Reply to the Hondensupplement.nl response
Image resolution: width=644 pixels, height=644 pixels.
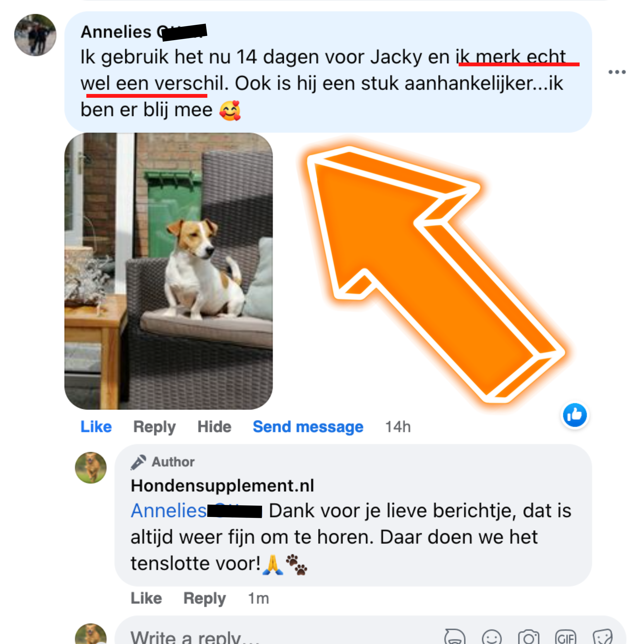tap(205, 598)
